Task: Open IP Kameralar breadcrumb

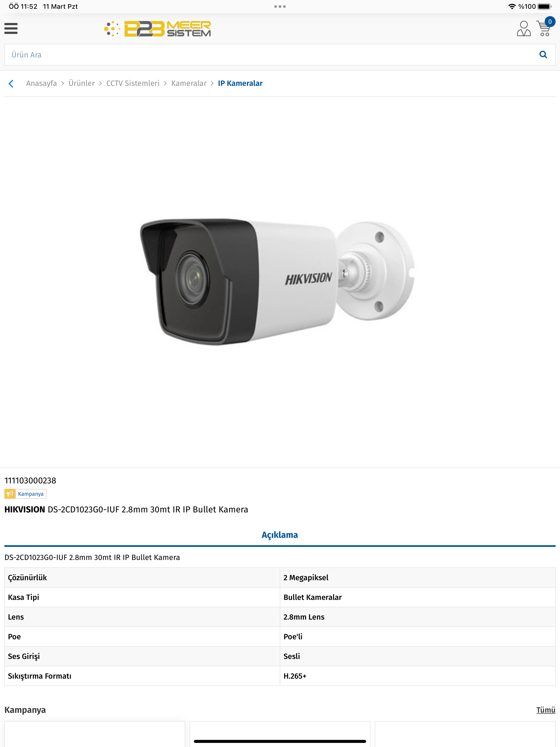Action: (240, 83)
